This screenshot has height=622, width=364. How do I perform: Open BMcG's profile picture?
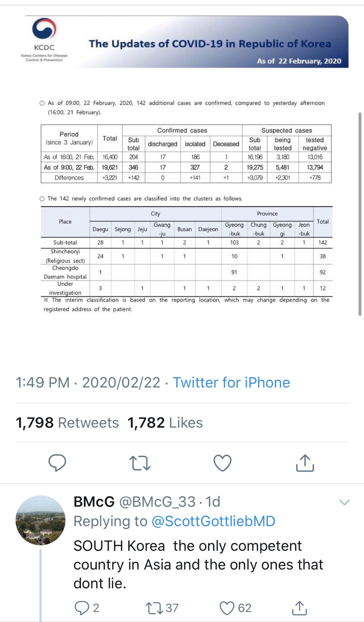41,520
